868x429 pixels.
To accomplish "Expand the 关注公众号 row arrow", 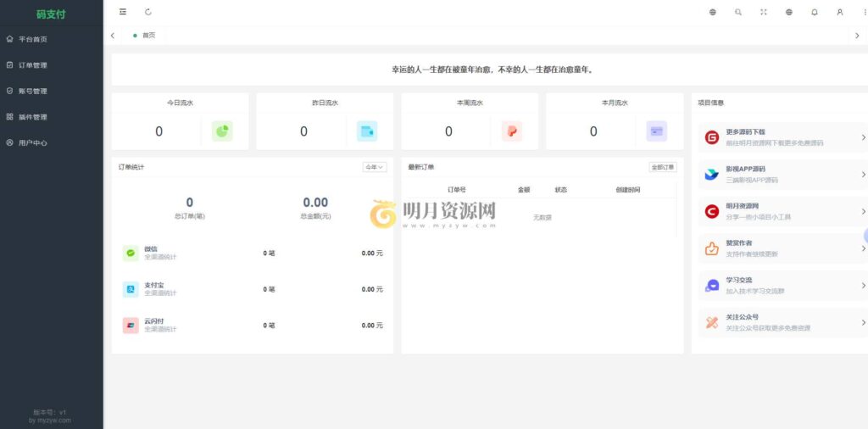I will (863, 323).
